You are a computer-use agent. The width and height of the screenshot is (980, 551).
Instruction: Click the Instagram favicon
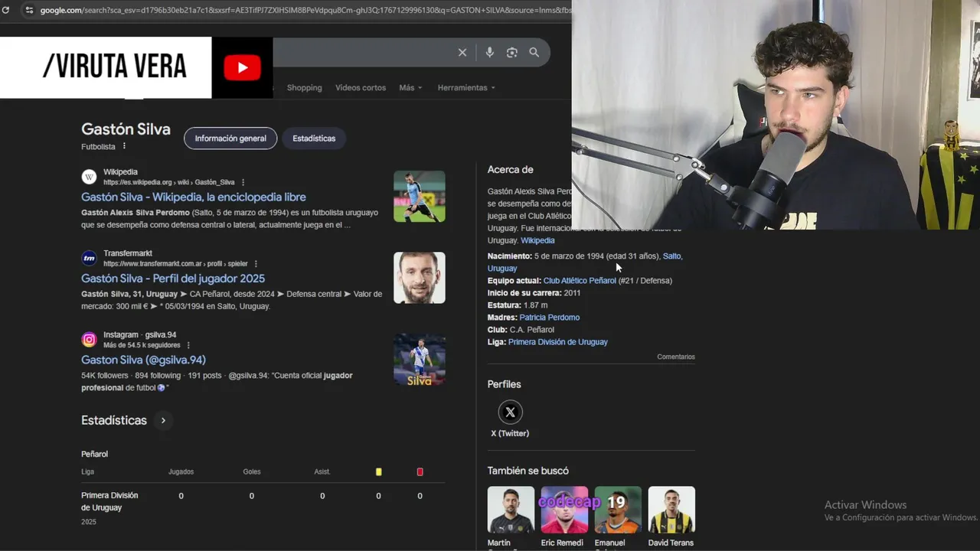pyautogui.click(x=89, y=339)
